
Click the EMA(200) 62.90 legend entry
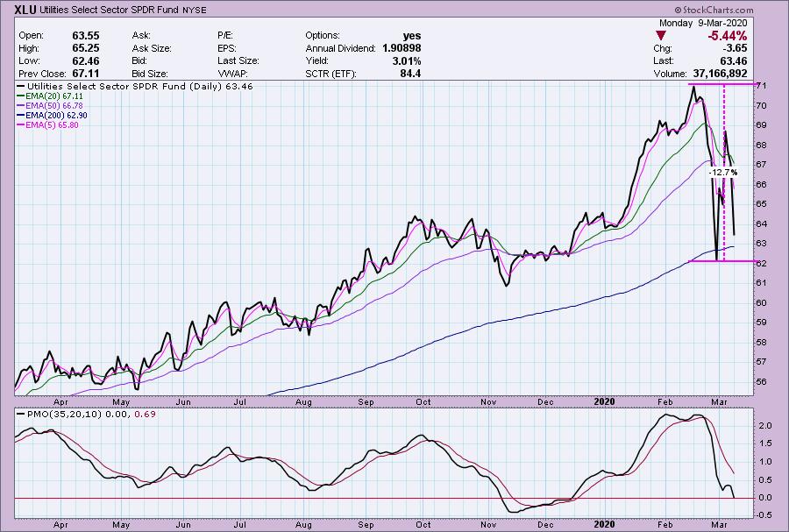(x=53, y=115)
